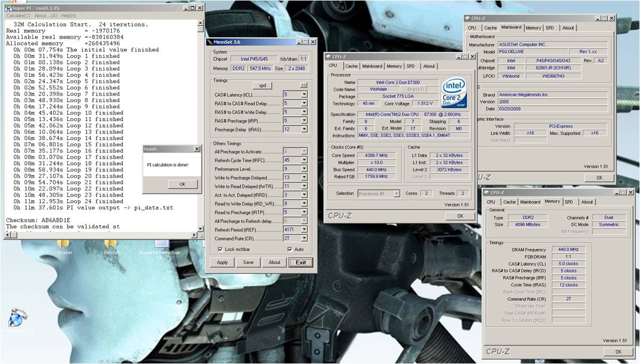Click OK in the CPU-Z processor window

point(461,216)
